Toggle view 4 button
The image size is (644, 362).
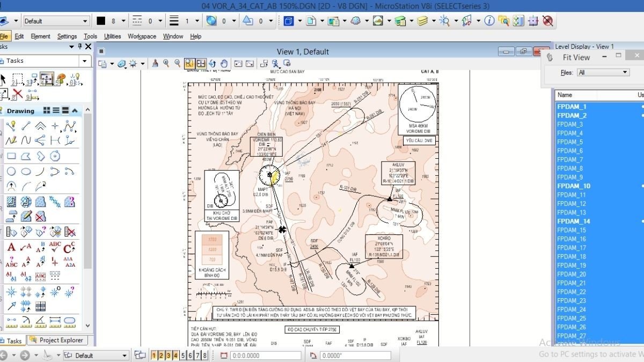[x=175, y=355]
